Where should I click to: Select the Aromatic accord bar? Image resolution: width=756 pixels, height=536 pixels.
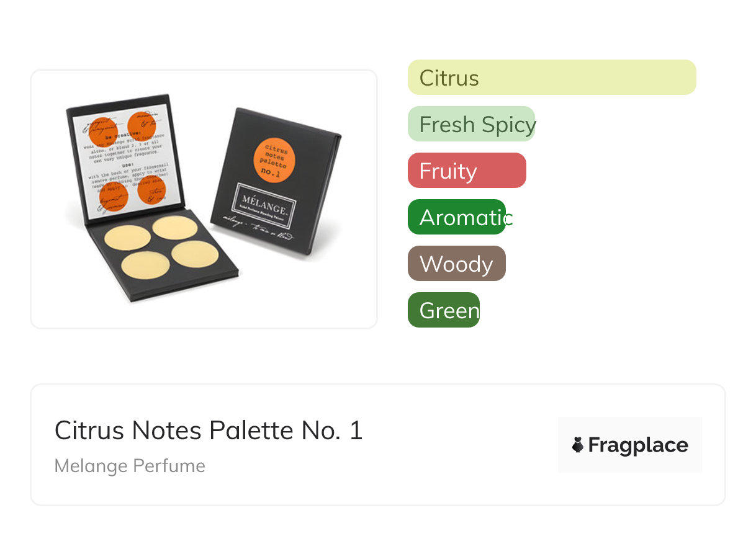tap(457, 217)
